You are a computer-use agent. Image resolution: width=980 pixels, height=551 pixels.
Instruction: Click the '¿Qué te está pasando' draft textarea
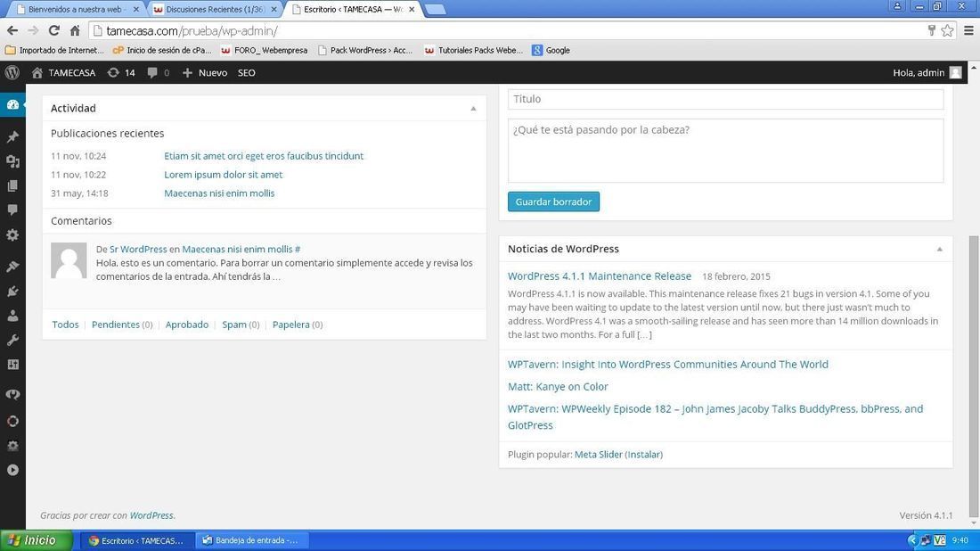tap(725, 151)
